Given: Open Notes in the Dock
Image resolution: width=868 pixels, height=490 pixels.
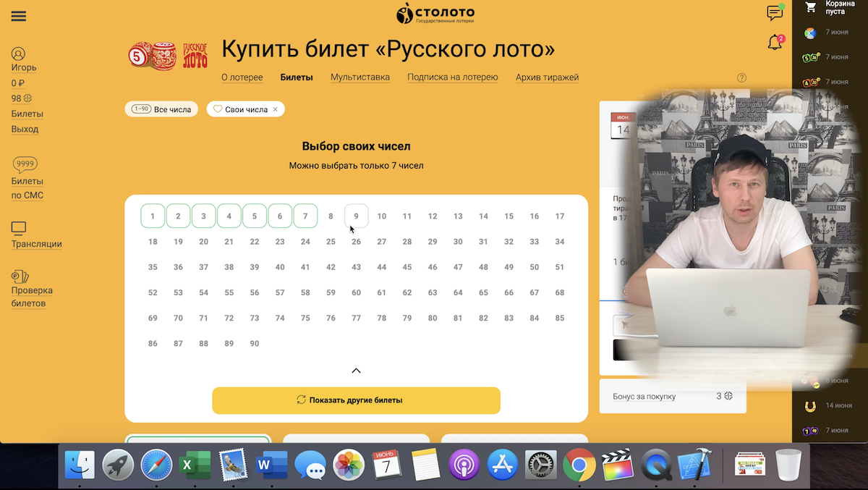Looking at the screenshot, I should [425, 464].
